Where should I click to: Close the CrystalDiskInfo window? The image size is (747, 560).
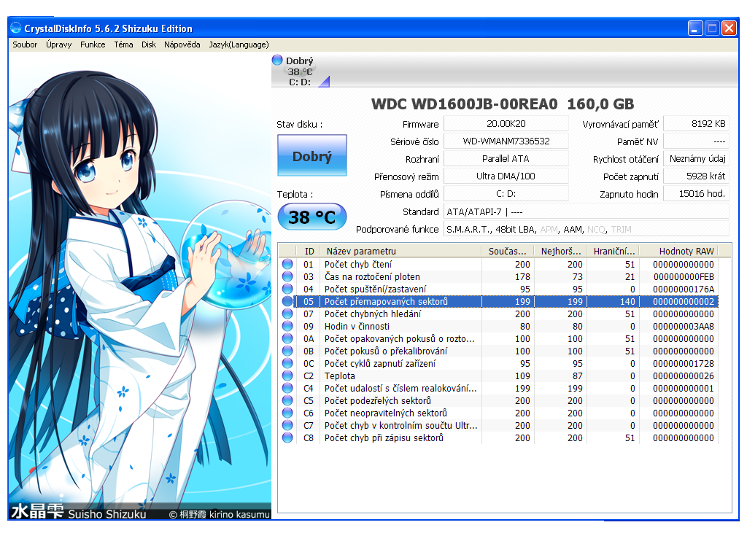click(x=729, y=28)
